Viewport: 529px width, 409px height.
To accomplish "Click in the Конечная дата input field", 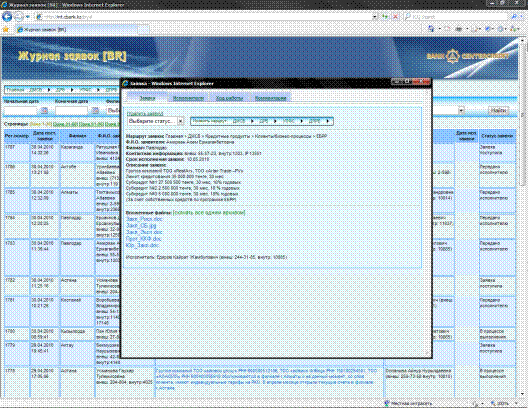I will [x=72, y=110].
